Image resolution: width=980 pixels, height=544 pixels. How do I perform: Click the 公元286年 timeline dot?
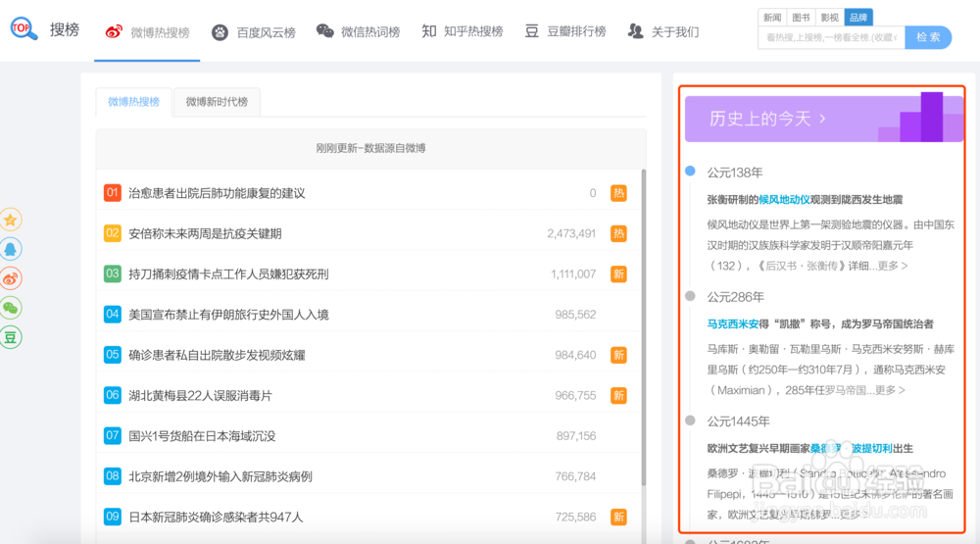(690, 296)
